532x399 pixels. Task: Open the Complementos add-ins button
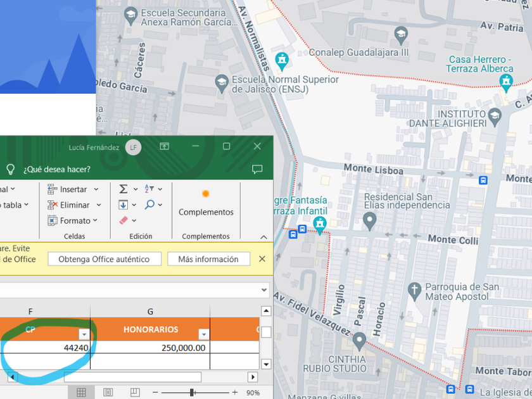coord(206,201)
